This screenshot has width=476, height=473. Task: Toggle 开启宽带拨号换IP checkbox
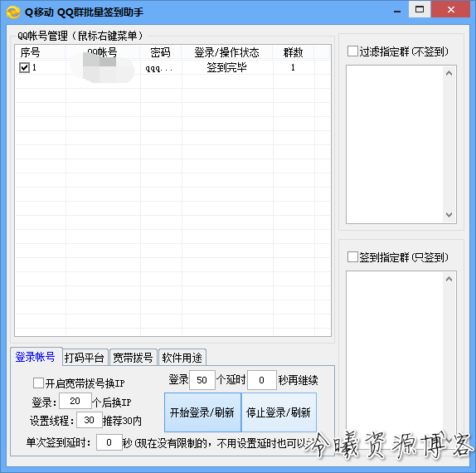pyautogui.click(x=38, y=383)
